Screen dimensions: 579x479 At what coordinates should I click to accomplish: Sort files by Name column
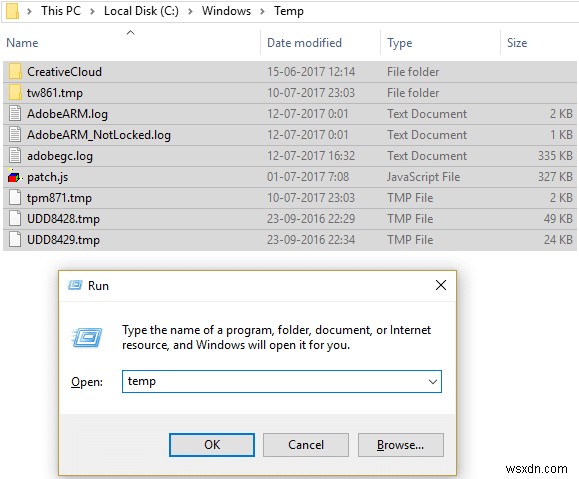pos(22,43)
